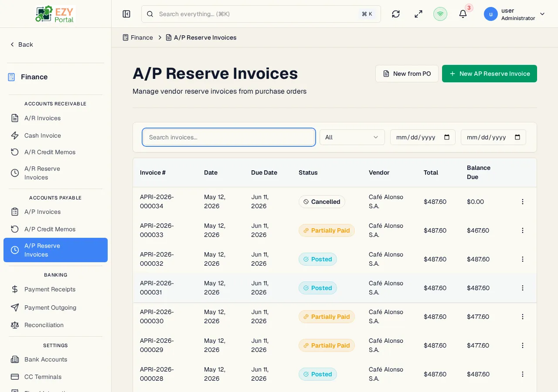Open row actions for APRI-2026-000029
558x392 pixels.
click(x=523, y=345)
